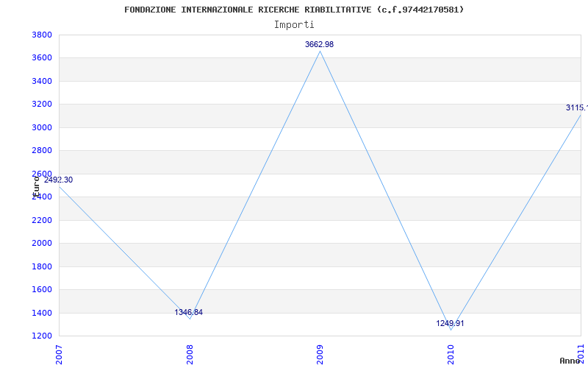Click the y-axis value 1800
Image resolution: width=588 pixels, height=368 pixels.
click(x=42, y=266)
